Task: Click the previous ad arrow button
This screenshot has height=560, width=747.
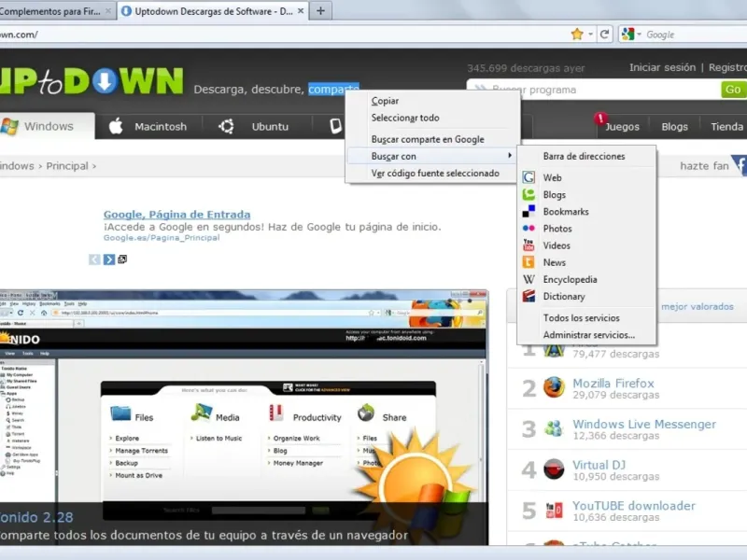Action: (x=94, y=259)
